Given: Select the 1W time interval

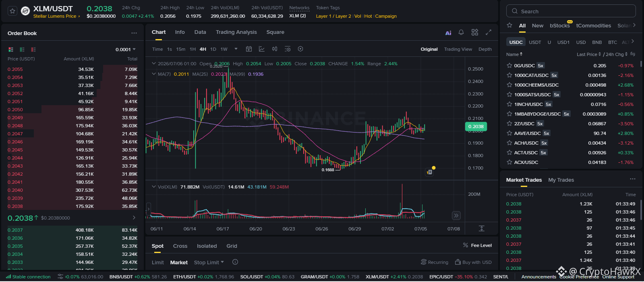Looking at the screenshot, I should pyautogui.click(x=224, y=49).
